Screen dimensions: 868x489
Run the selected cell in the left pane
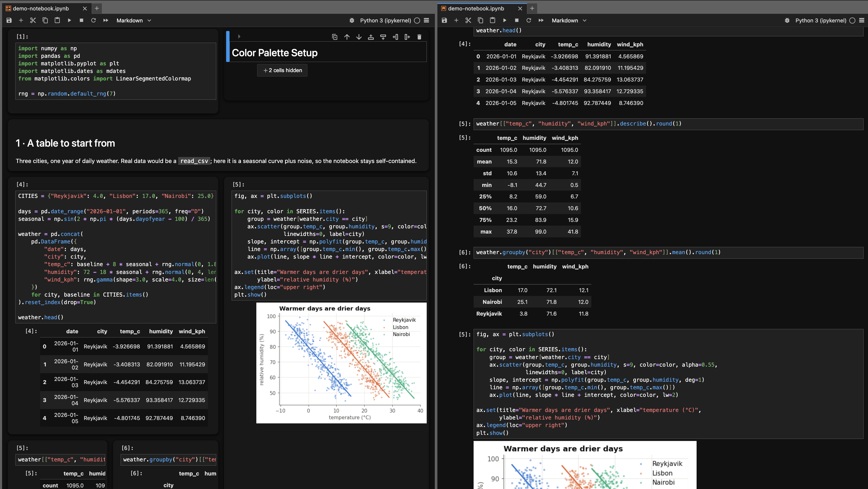(x=69, y=20)
